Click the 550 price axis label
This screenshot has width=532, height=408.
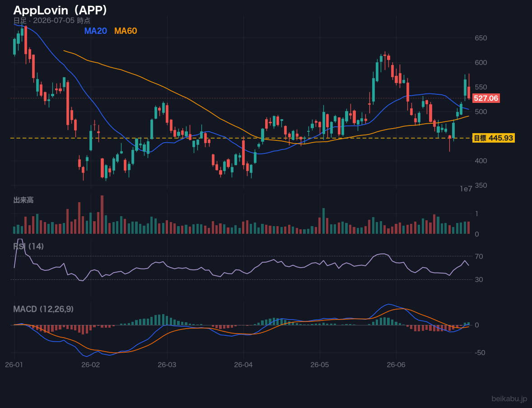[481, 87]
